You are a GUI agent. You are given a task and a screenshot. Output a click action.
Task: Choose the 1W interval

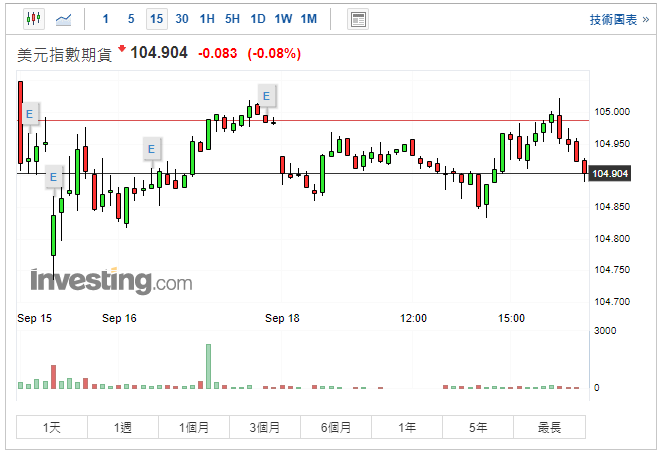(x=283, y=19)
